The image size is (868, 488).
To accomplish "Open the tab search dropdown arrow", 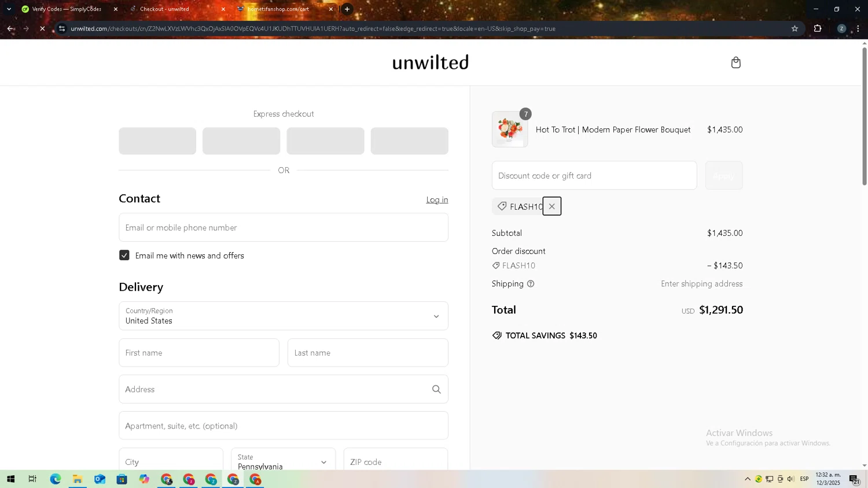I will coord(9,9).
